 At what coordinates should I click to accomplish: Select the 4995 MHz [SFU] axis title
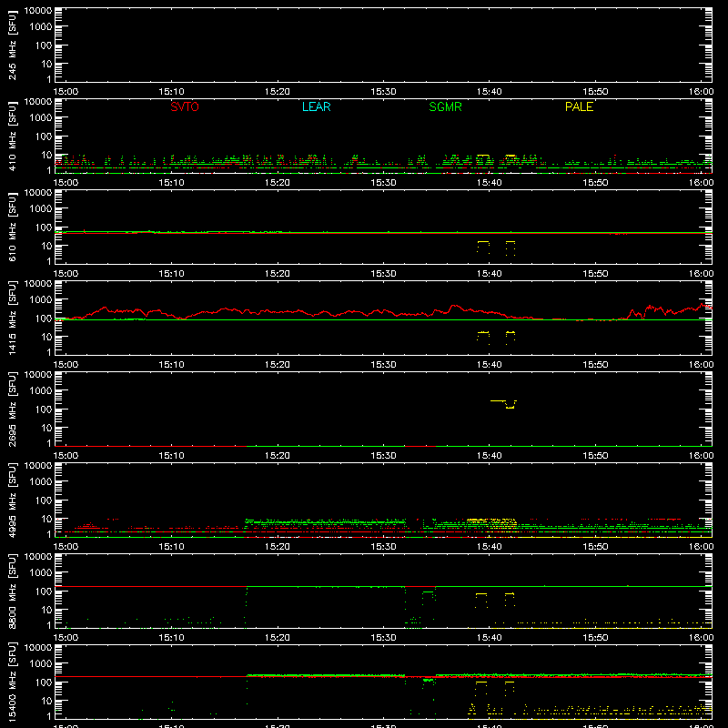pyautogui.click(x=12, y=500)
